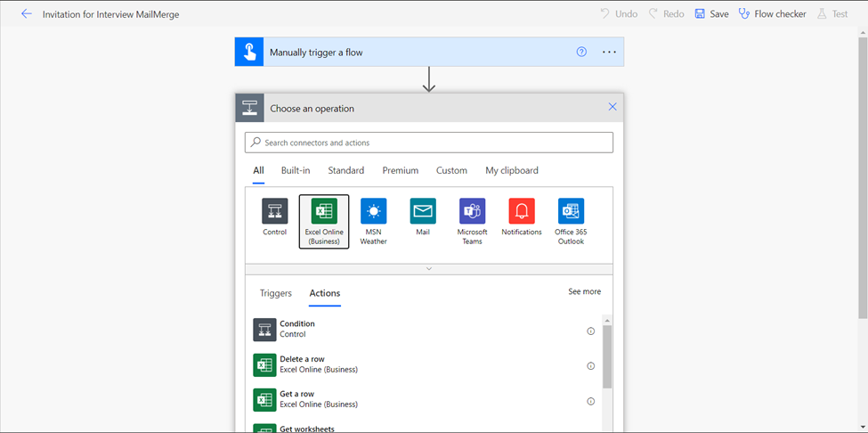Click the Choose an operation header icon
The image size is (868, 433).
point(249,108)
